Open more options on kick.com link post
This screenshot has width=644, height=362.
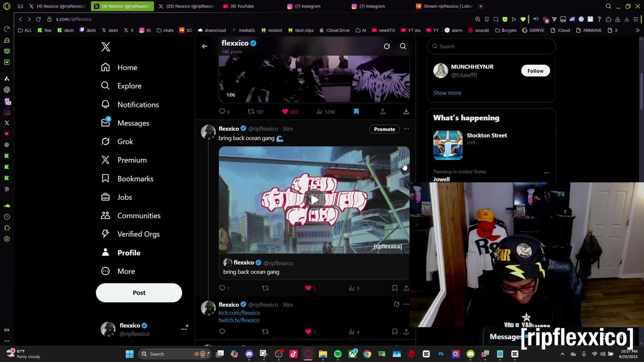point(406,305)
